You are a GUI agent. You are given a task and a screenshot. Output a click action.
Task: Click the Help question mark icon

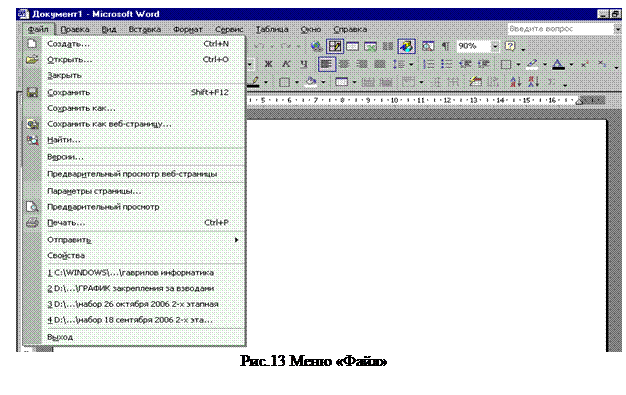click(510, 46)
